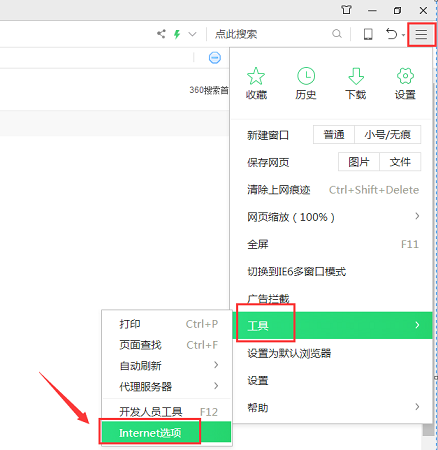The height and width of the screenshot is (450, 438).
Task: Click the blue ad-block circle icon
Action: 215,58
